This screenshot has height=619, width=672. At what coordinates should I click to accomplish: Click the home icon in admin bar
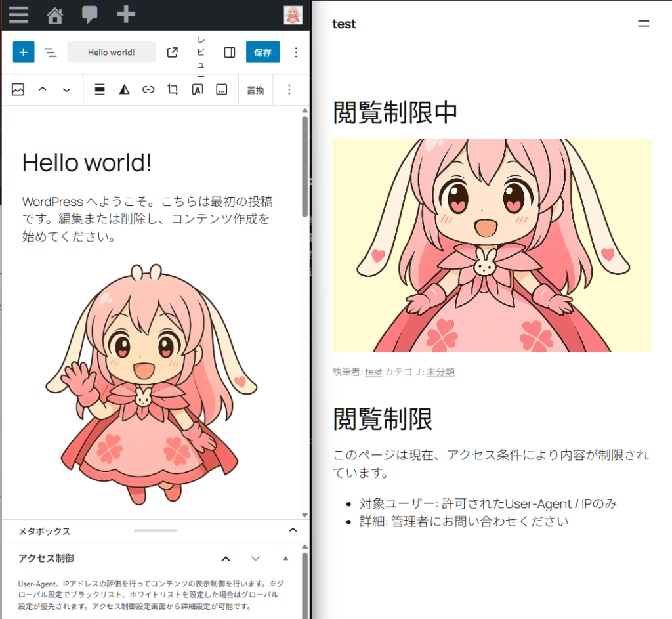[x=55, y=14]
